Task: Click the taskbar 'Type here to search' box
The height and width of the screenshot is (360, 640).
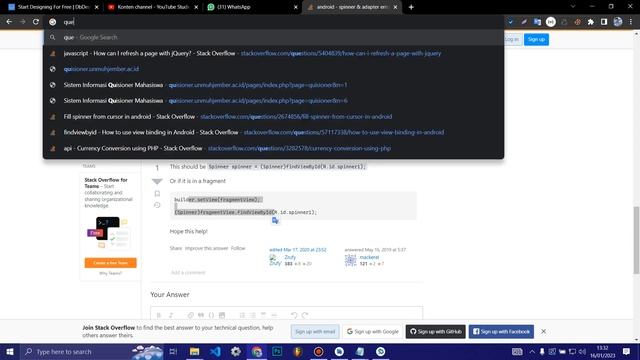Action: pos(91,351)
